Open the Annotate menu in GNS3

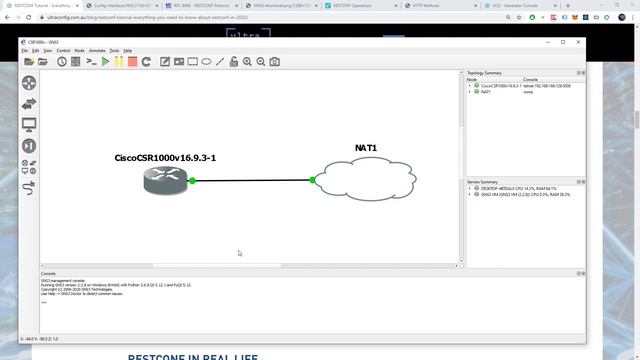point(97,51)
